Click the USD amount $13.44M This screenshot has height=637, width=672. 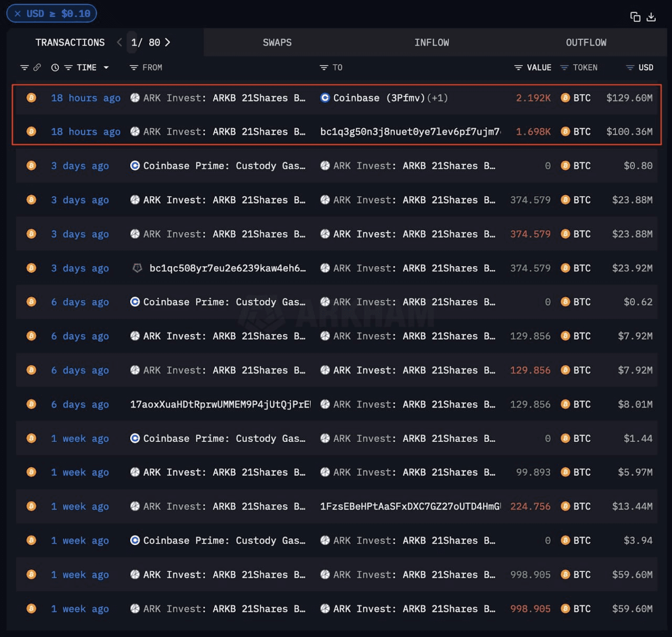click(632, 506)
